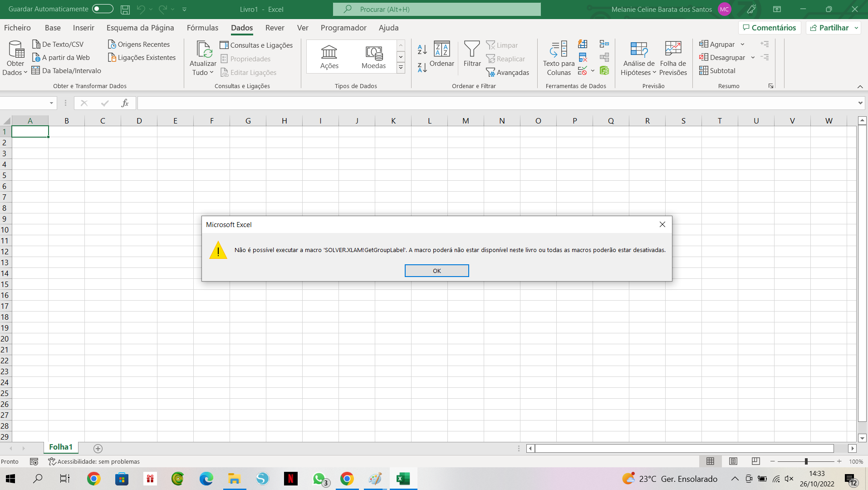Collapse the ribbon

[860, 86]
